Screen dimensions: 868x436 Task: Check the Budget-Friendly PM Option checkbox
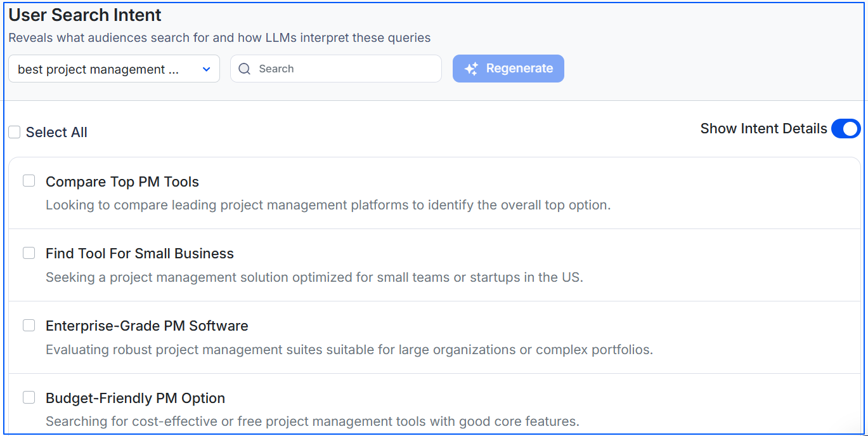[x=29, y=397]
